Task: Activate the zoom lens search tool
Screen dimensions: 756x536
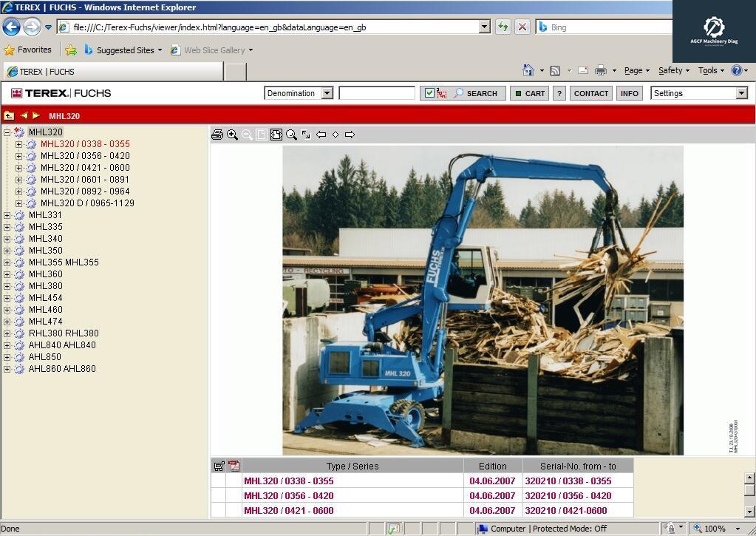Action: click(x=291, y=134)
